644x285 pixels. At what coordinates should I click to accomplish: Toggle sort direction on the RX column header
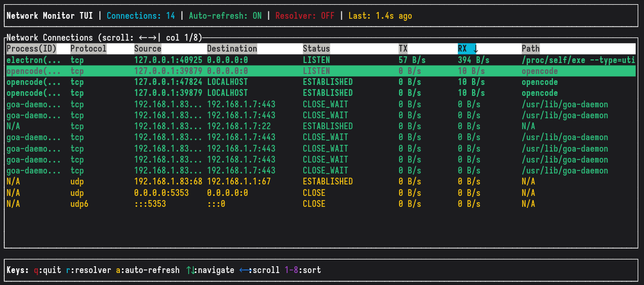468,48
